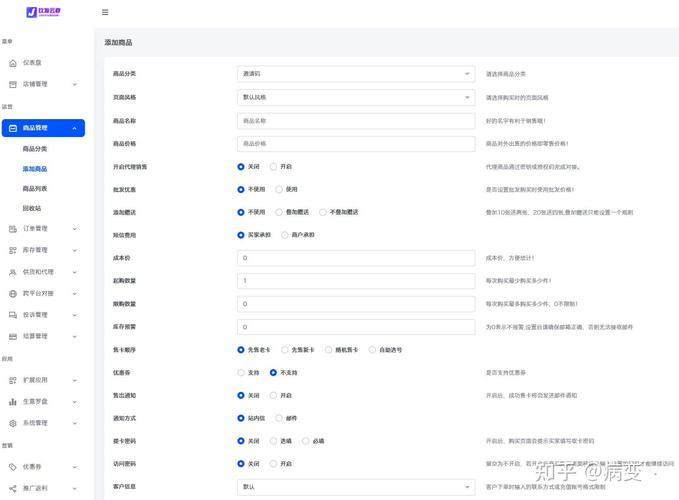This screenshot has width=679, height=500.
Task: Click the 结算管理 card icon
Action: point(13,336)
